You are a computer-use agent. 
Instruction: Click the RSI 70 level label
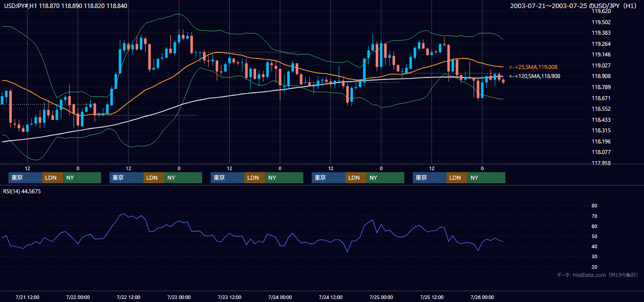594,216
